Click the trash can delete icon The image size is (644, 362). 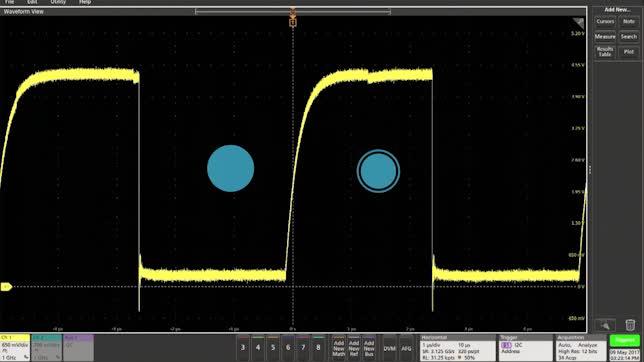pos(630,325)
